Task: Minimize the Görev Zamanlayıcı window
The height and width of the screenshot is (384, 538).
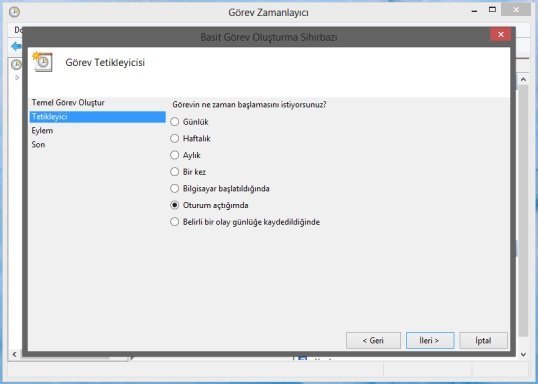Action: point(475,11)
